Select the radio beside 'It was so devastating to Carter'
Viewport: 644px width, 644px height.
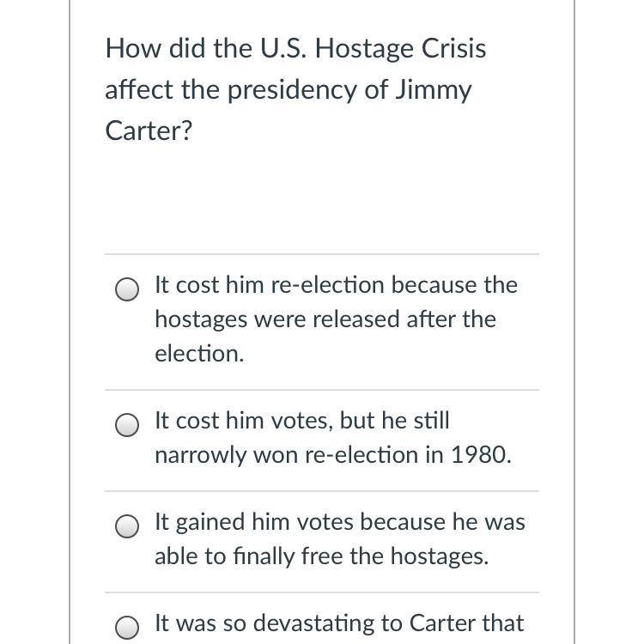tap(127, 629)
